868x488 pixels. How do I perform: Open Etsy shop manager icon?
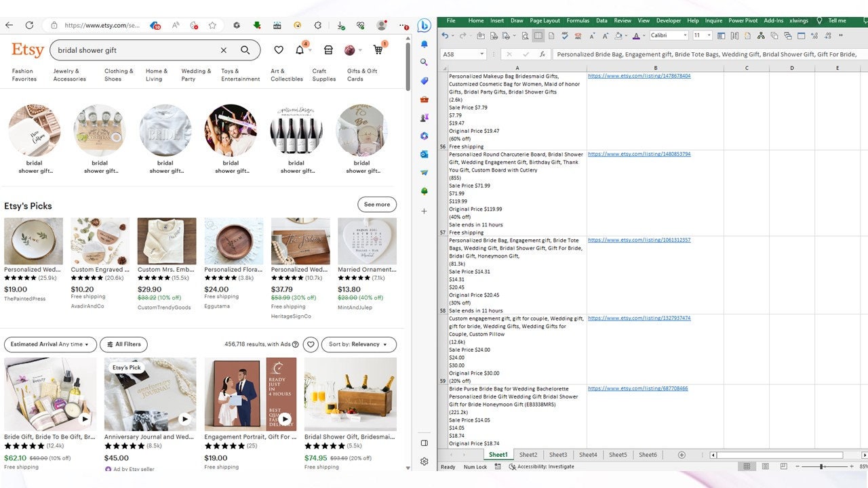328,50
